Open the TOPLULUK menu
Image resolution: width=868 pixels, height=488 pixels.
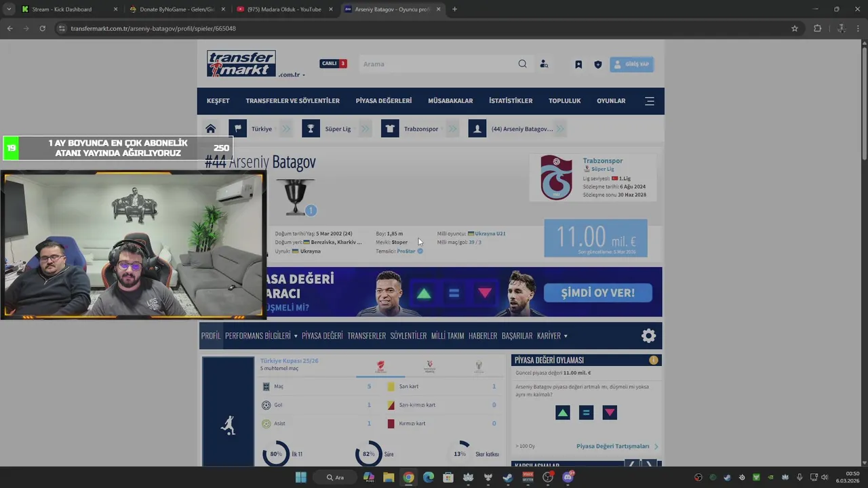565,101
